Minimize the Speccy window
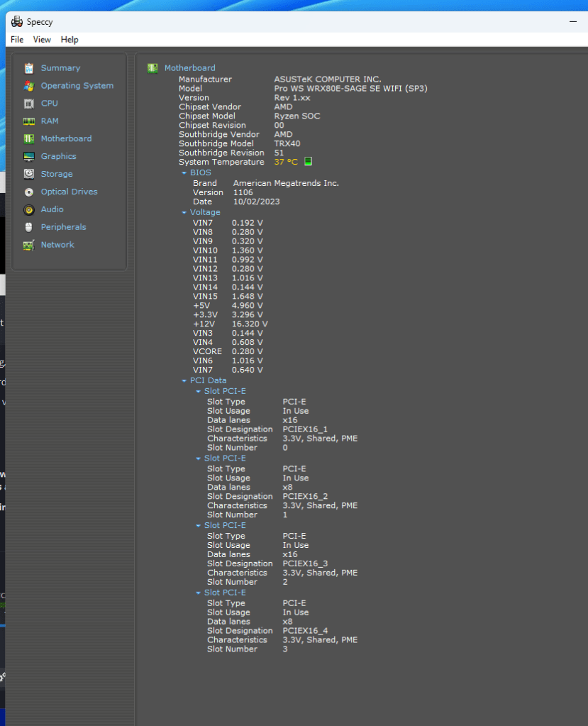The image size is (588, 726). tap(572, 21)
